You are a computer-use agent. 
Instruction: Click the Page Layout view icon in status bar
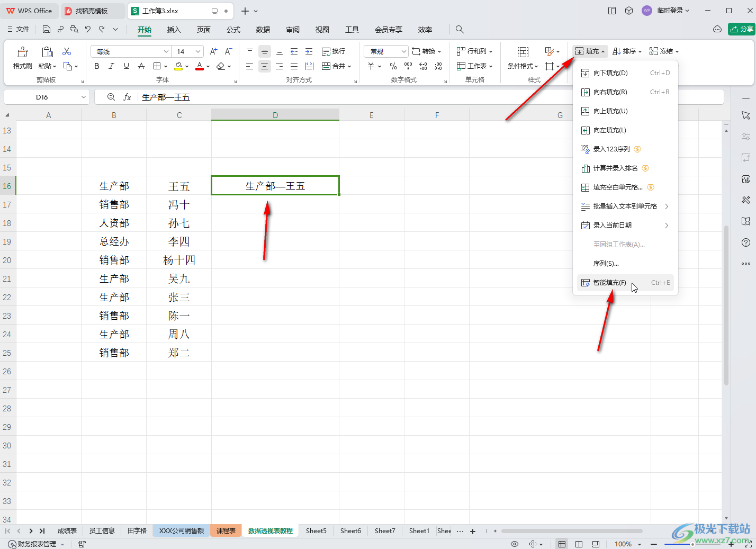(579, 544)
